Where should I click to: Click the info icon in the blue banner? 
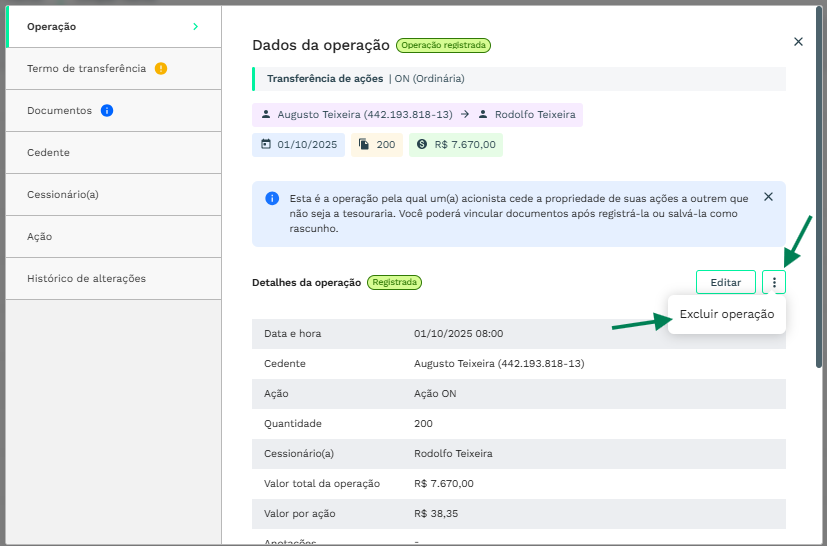272,198
